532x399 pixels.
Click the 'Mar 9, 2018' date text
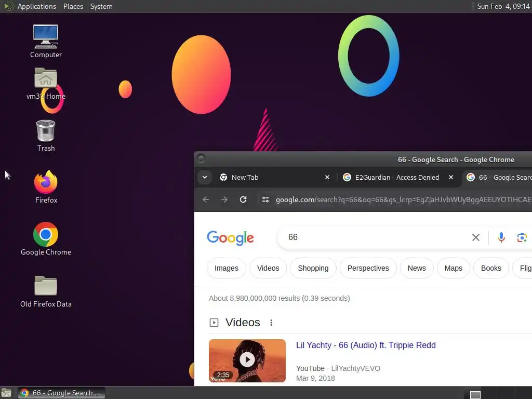click(315, 378)
